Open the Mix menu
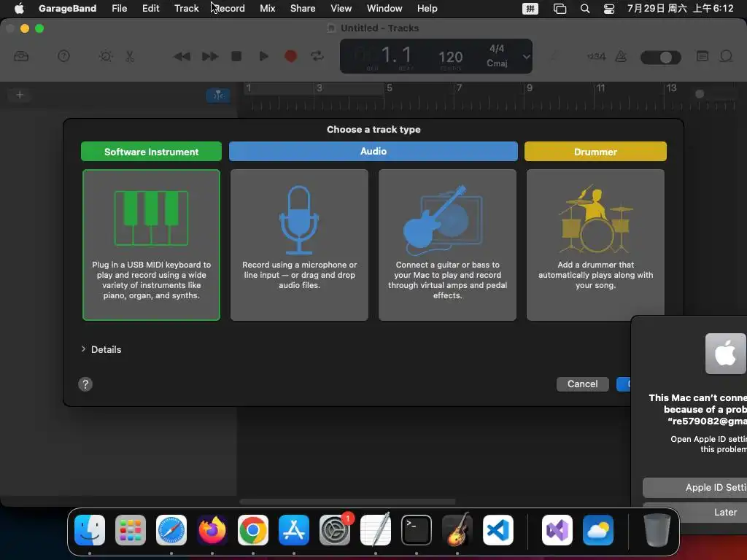The height and width of the screenshot is (560, 747). [267, 8]
